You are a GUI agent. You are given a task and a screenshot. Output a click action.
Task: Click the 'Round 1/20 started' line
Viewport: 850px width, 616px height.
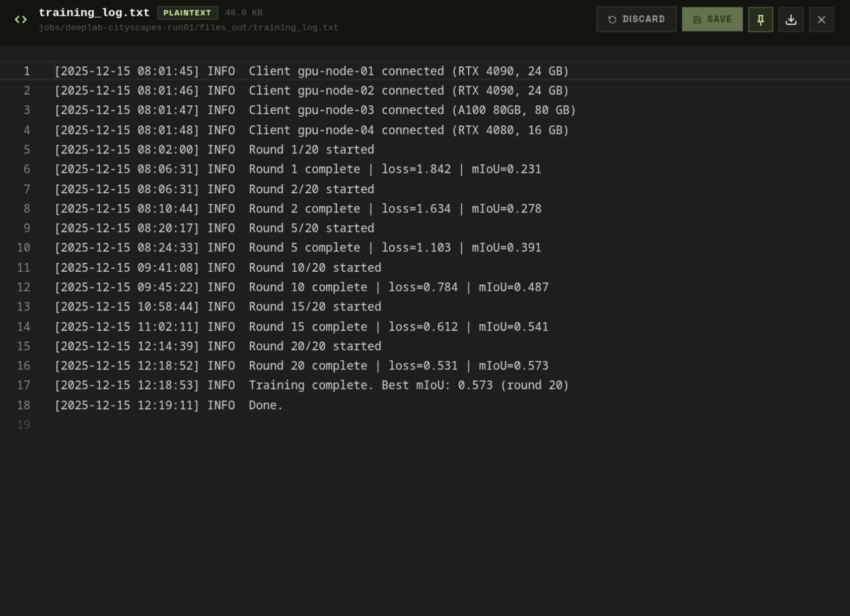pos(215,149)
